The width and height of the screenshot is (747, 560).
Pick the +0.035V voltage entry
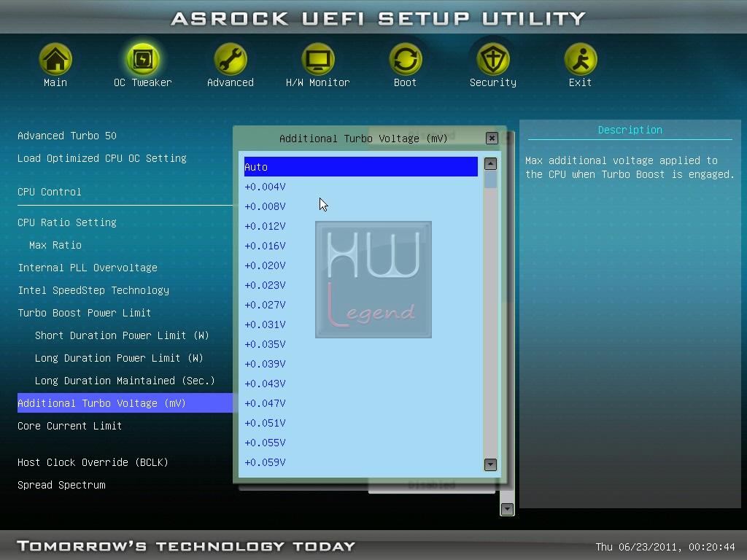pyautogui.click(x=360, y=344)
